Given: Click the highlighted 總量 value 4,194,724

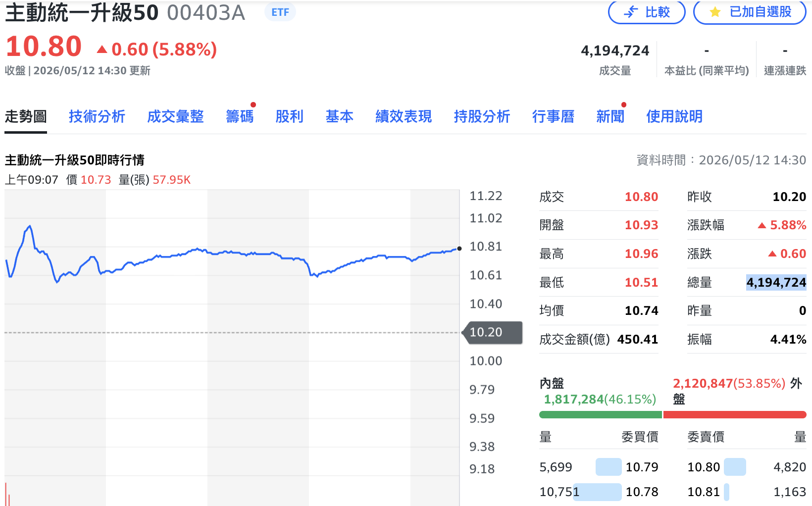Looking at the screenshot, I should tap(776, 283).
